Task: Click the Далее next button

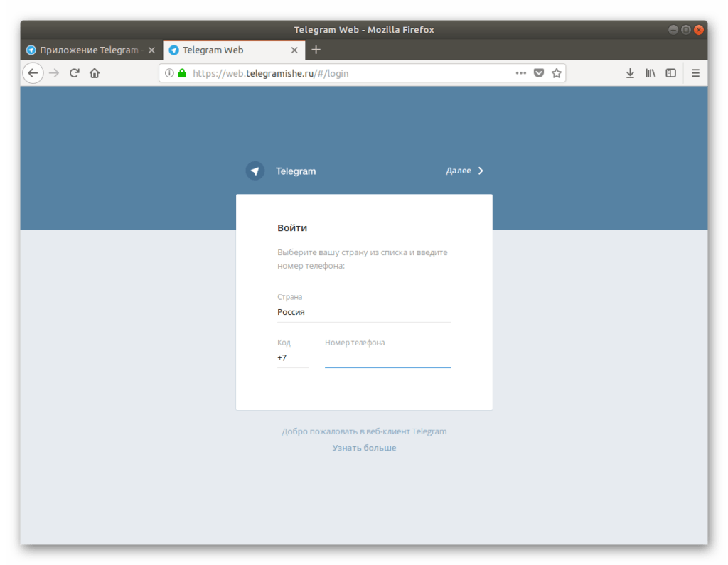Action: point(465,171)
